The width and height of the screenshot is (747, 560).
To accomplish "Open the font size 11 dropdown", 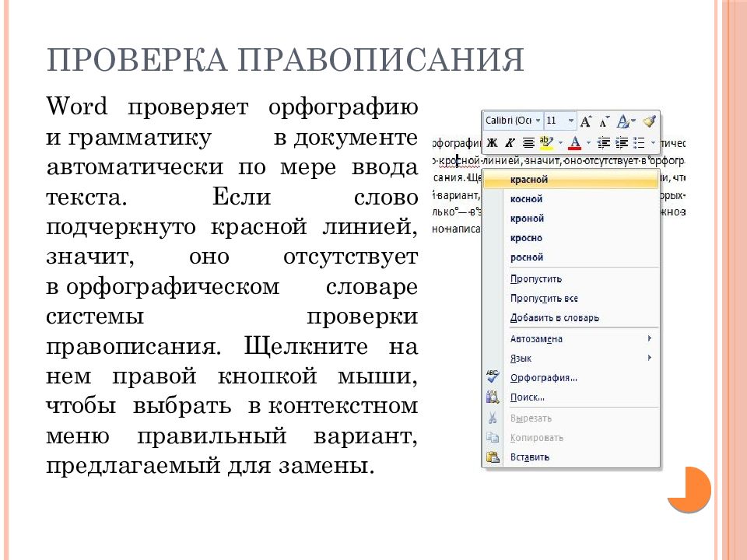I will click(570, 121).
